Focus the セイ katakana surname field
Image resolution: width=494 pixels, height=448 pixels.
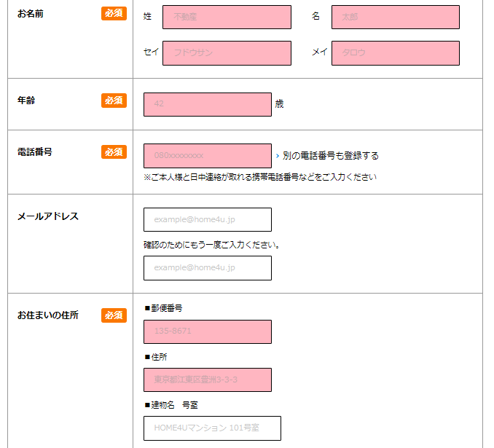[227, 53]
